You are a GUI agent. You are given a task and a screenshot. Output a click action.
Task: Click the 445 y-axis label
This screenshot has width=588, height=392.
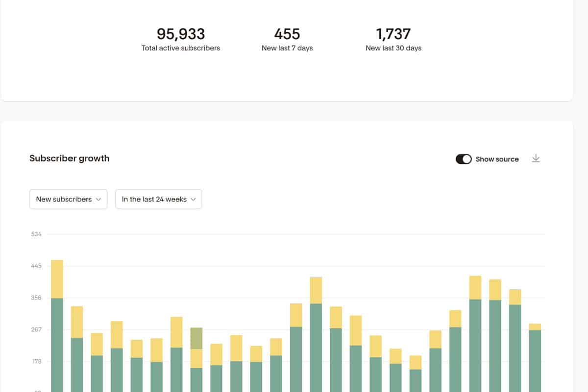(x=36, y=266)
